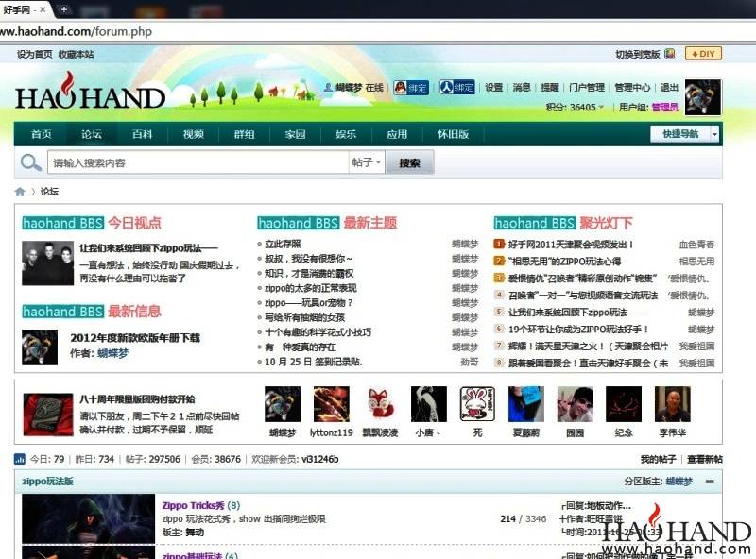Screen dimensions: 756x559
Task: Click the 管理员 user group link
Action: [x=665, y=107]
